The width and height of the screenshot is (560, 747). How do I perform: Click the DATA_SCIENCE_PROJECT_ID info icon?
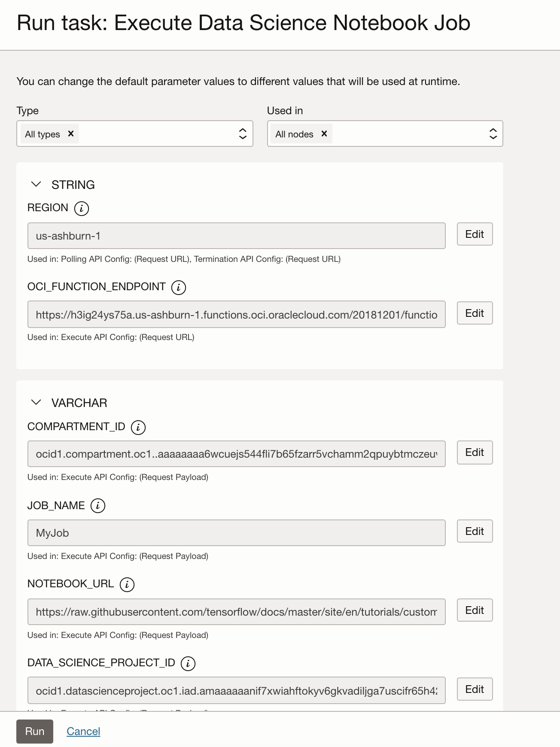[x=188, y=664]
